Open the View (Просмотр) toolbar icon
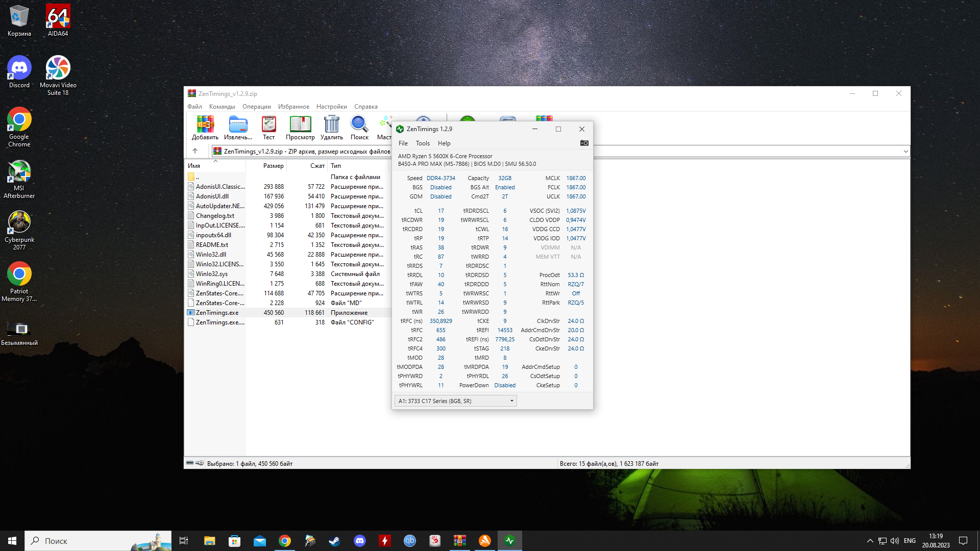The width and height of the screenshot is (980, 551). tap(300, 124)
